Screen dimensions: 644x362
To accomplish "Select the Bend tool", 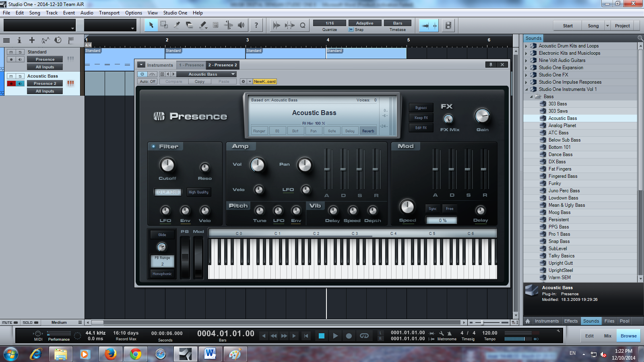I will pos(228,25).
